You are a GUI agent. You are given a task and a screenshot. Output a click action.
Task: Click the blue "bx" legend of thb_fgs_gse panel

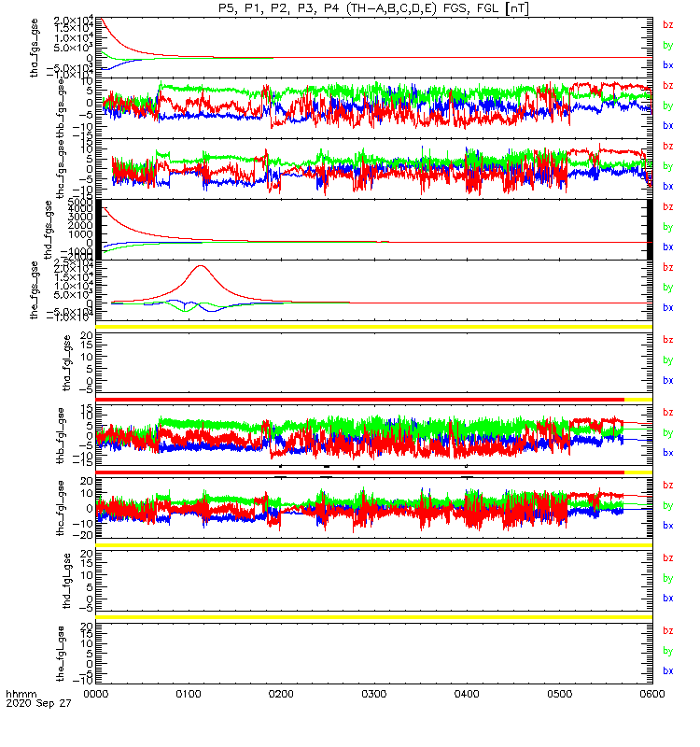click(668, 126)
